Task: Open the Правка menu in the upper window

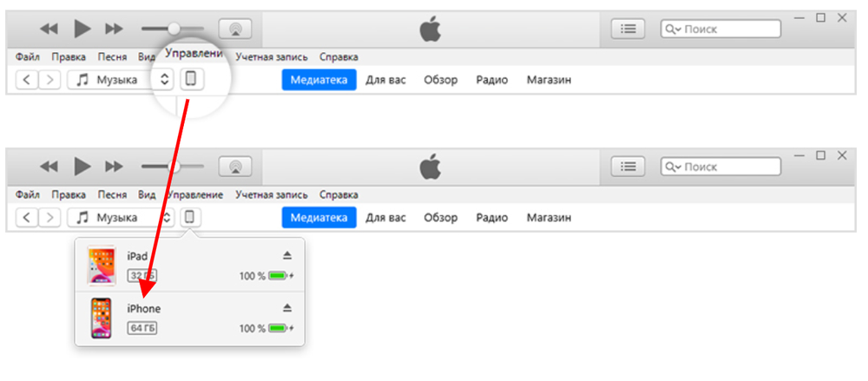Action: coord(69,57)
